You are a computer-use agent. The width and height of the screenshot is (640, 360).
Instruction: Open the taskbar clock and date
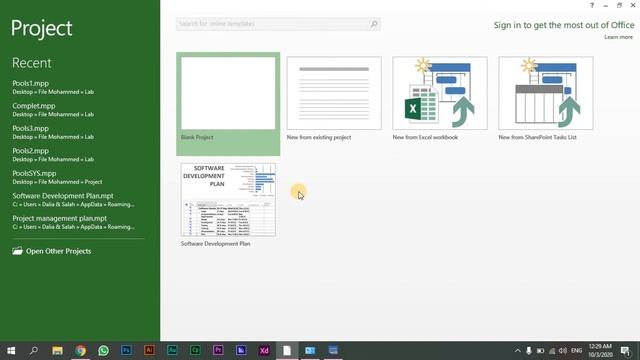[x=600, y=351]
